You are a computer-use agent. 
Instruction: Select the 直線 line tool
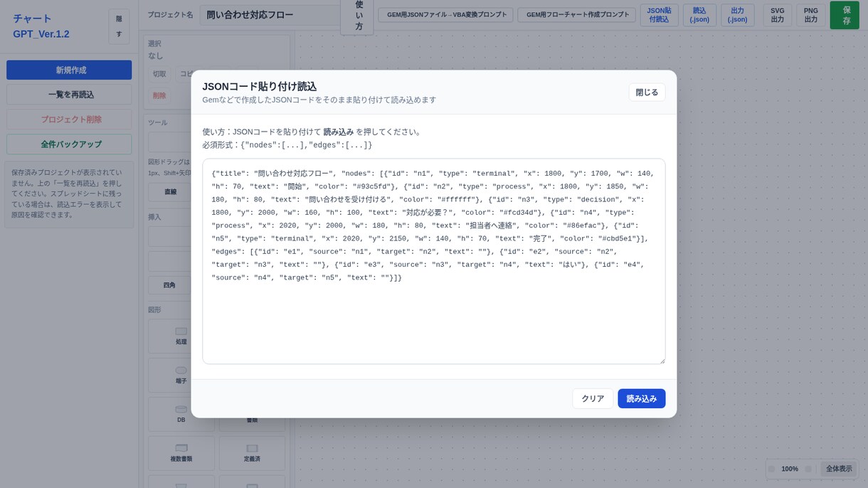(x=170, y=192)
